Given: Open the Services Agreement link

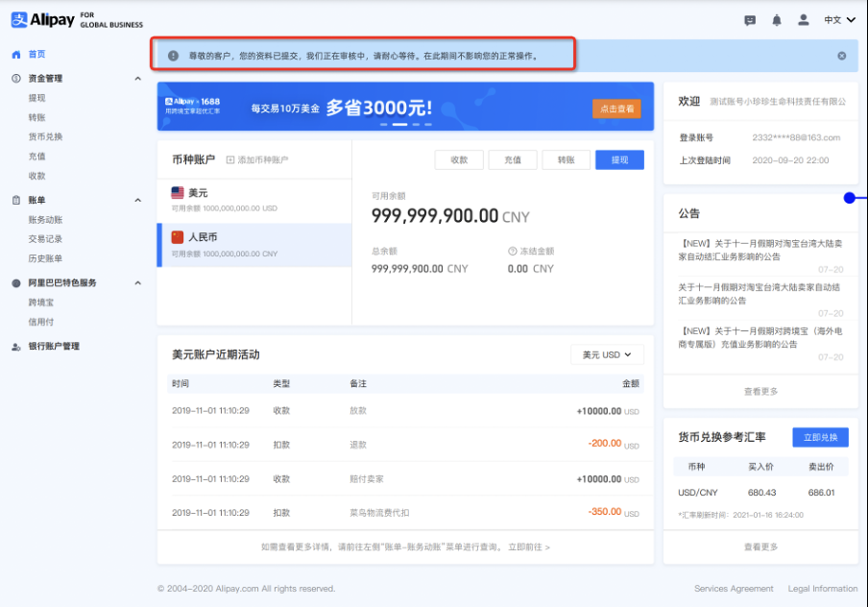Looking at the screenshot, I should click(734, 589).
